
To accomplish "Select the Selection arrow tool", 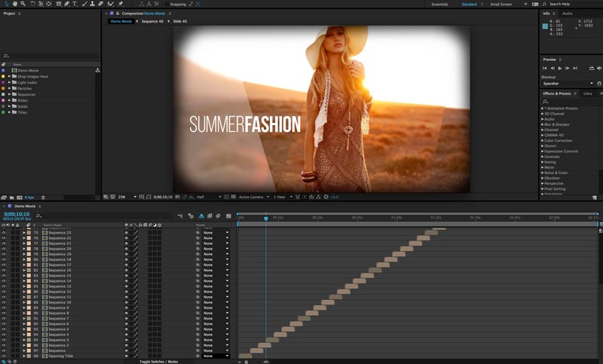I will 7,4.
